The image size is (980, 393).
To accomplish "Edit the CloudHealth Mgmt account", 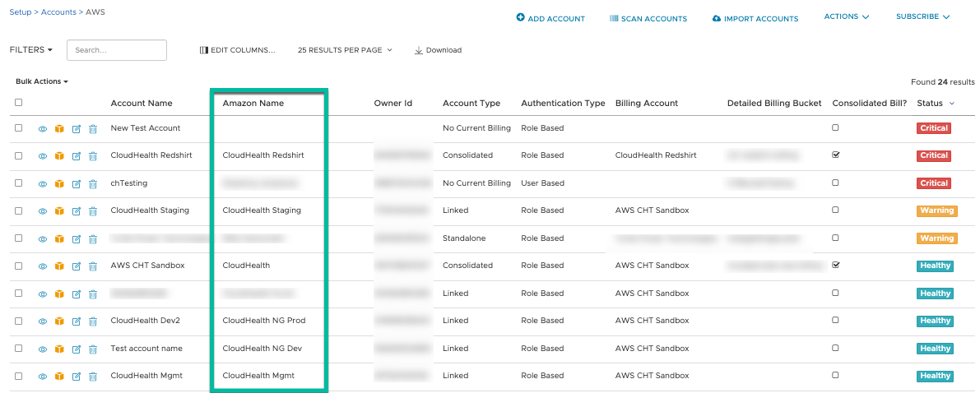I will (77, 377).
